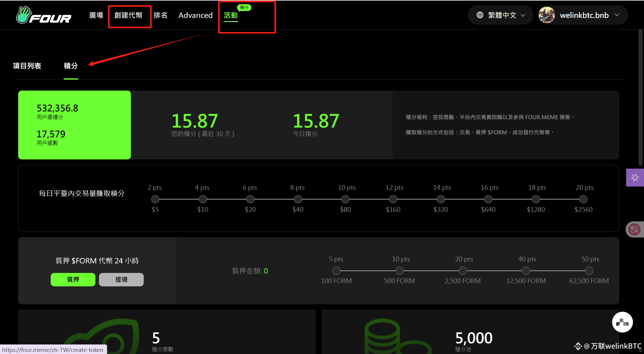The height and width of the screenshot is (354, 644).
Task: Click the 2,500 FORM staking slider node
Action: [x=462, y=271]
